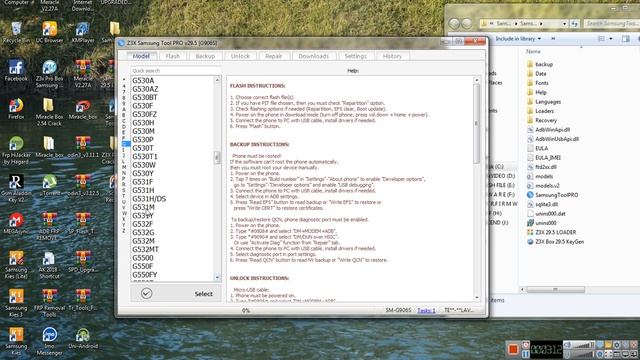Select unins000.dat file in Explorer
This screenshot has width=640, height=360.
coord(546,214)
